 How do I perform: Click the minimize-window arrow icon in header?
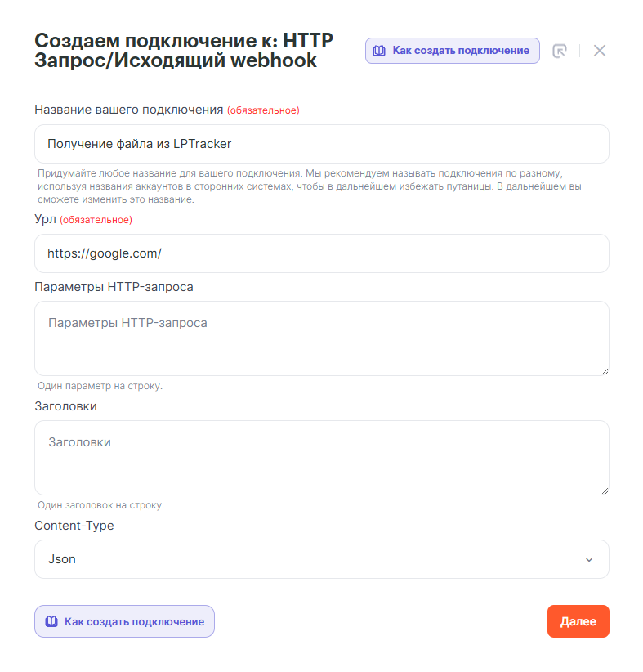[x=560, y=51]
